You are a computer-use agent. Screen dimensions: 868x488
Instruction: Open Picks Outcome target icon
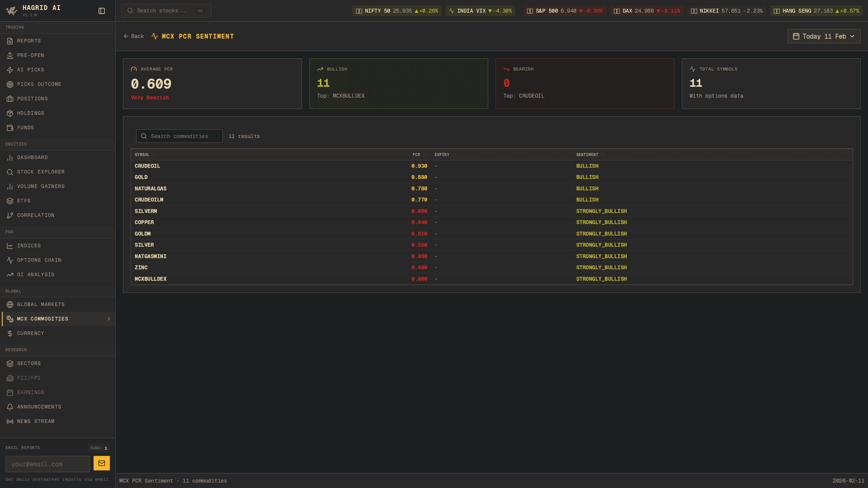point(10,84)
